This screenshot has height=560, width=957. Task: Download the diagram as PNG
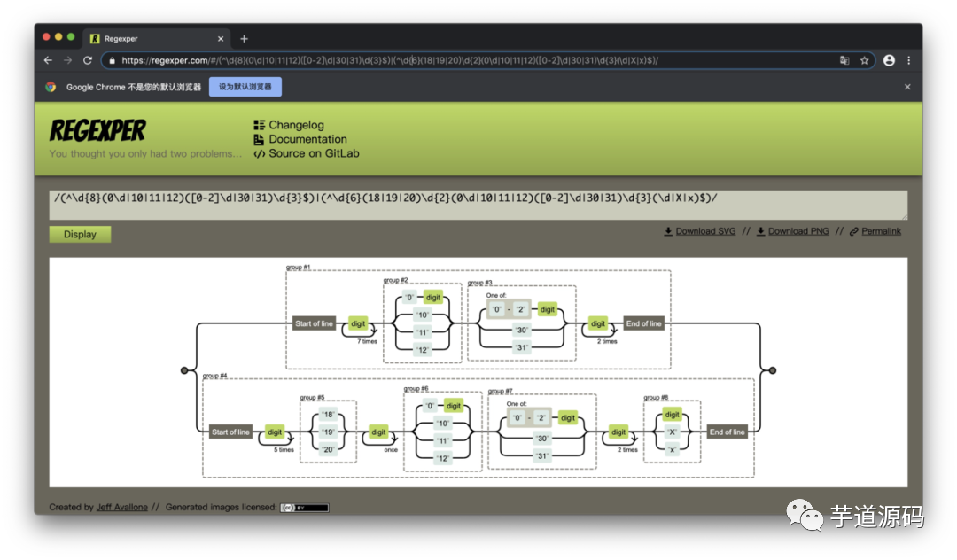pos(798,231)
